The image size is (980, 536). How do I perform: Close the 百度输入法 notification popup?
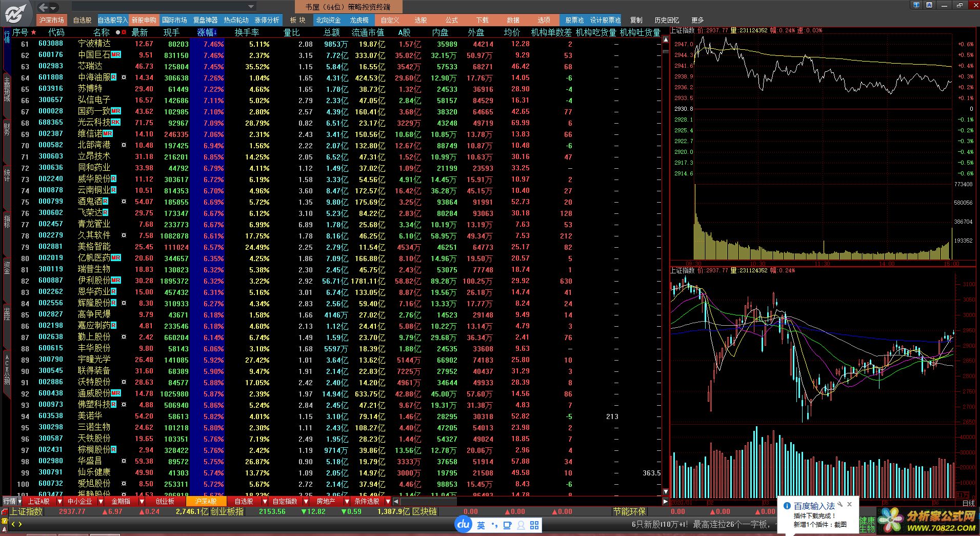click(849, 504)
